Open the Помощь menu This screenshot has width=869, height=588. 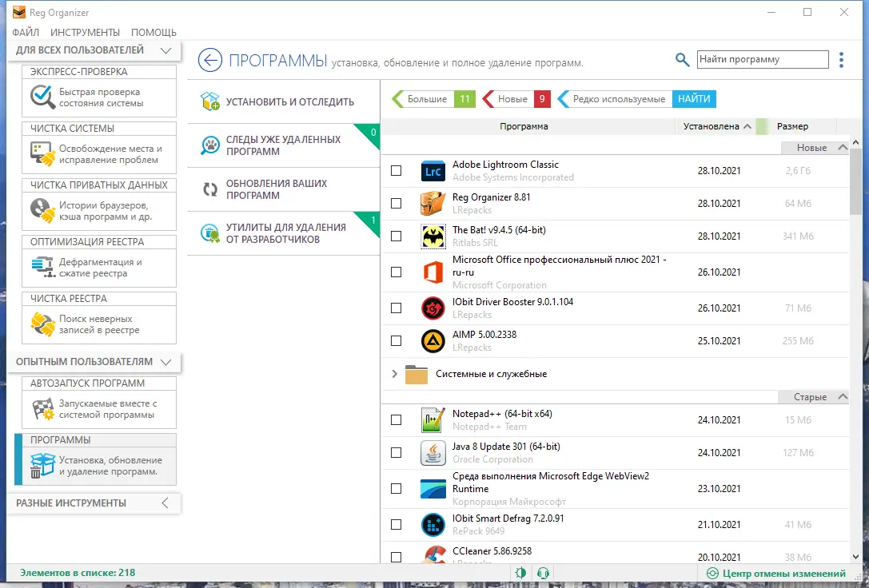click(153, 32)
